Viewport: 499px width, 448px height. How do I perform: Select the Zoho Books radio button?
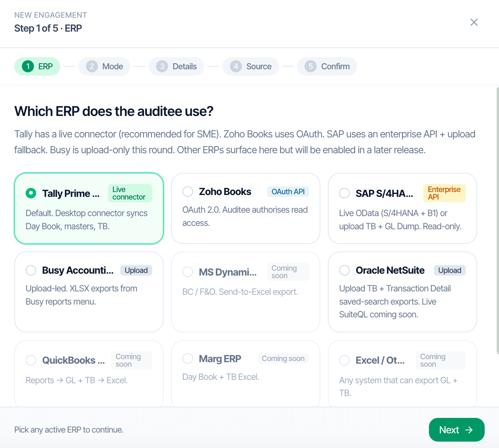click(188, 192)
